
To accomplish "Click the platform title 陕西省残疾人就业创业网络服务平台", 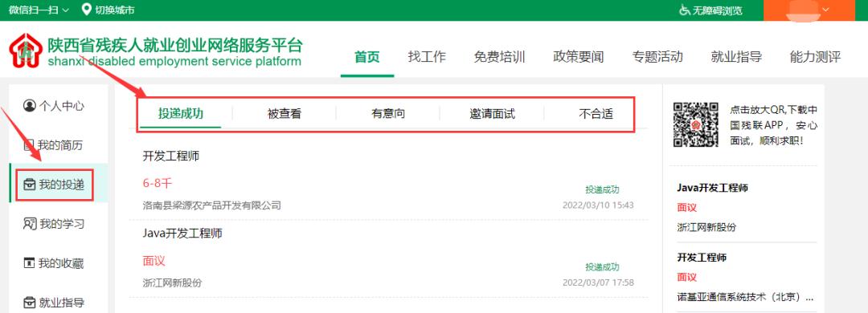I will 175,45.
